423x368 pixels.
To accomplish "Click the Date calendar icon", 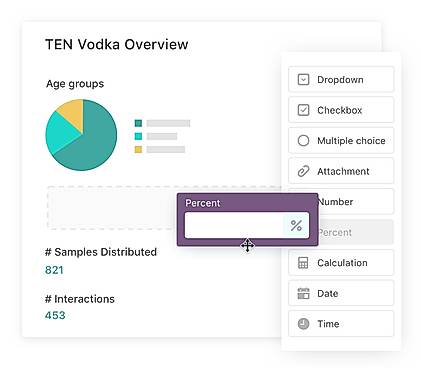I will [x=303, y=293].
